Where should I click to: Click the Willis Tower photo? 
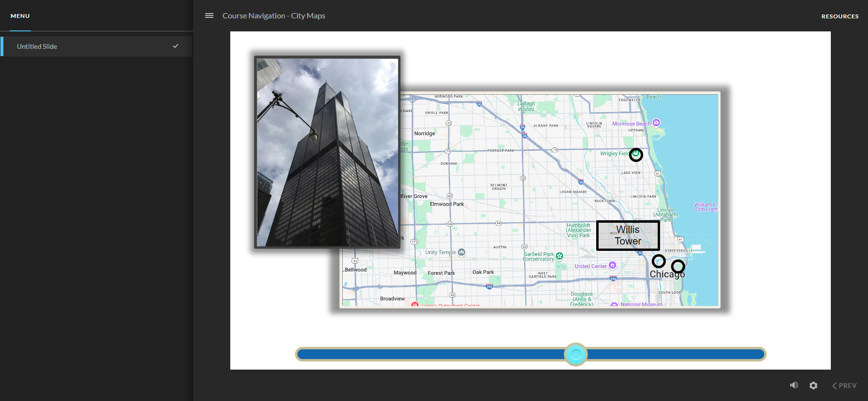pyautogui.click(x=327, y=153)
